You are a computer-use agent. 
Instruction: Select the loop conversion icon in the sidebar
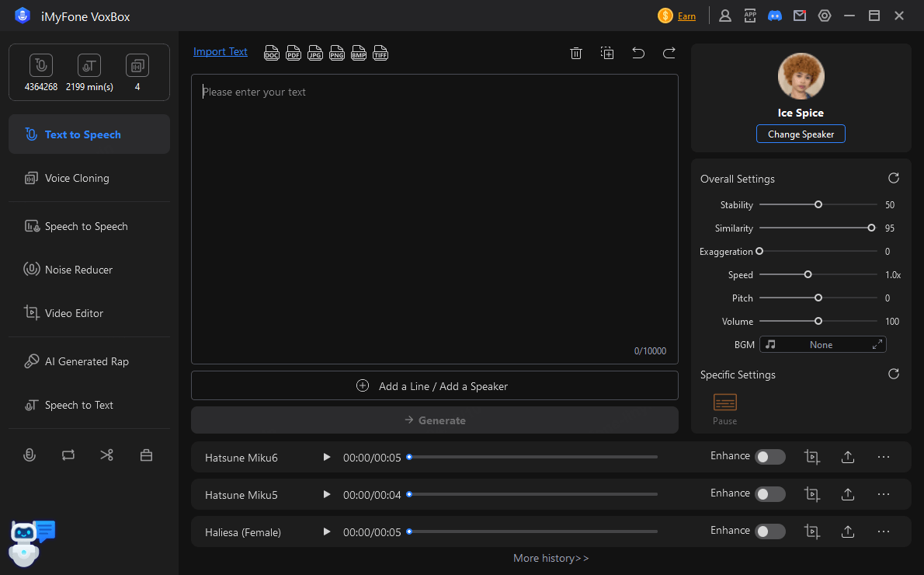click(68, 455)
